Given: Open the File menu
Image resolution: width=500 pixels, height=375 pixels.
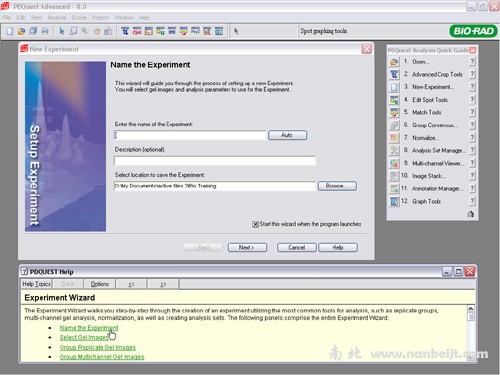Looking at the screenshot, I should point(7,17).
